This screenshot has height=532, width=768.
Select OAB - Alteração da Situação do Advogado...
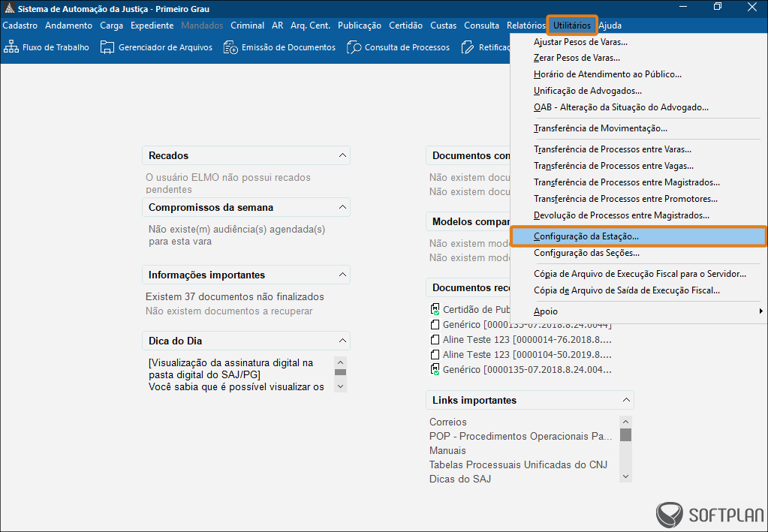[621, 107]
